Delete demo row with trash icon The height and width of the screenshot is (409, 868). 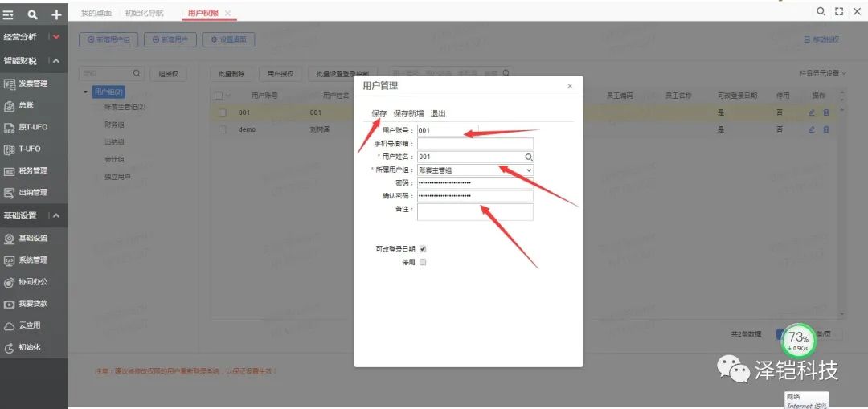pos(826,129)
